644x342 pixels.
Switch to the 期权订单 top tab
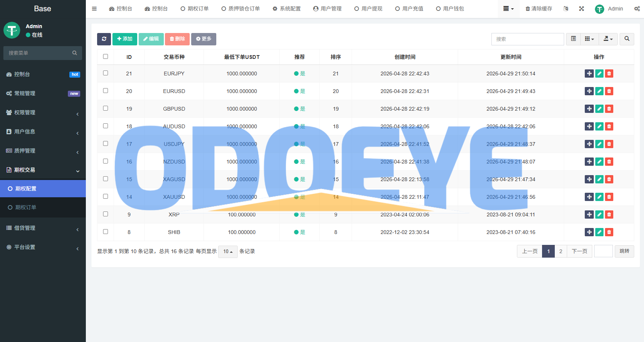click(x=195, y=9)
